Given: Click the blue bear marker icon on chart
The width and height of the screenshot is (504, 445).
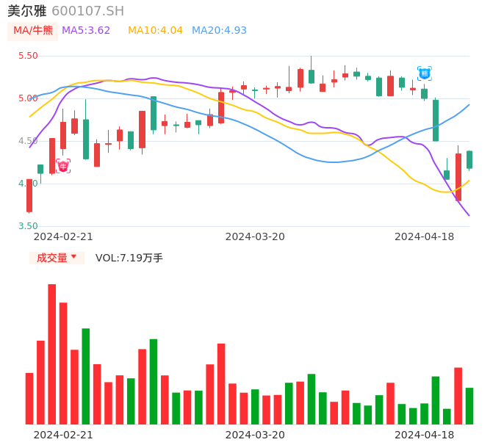Looking at the screenshot, I should (x=425, y=73).
